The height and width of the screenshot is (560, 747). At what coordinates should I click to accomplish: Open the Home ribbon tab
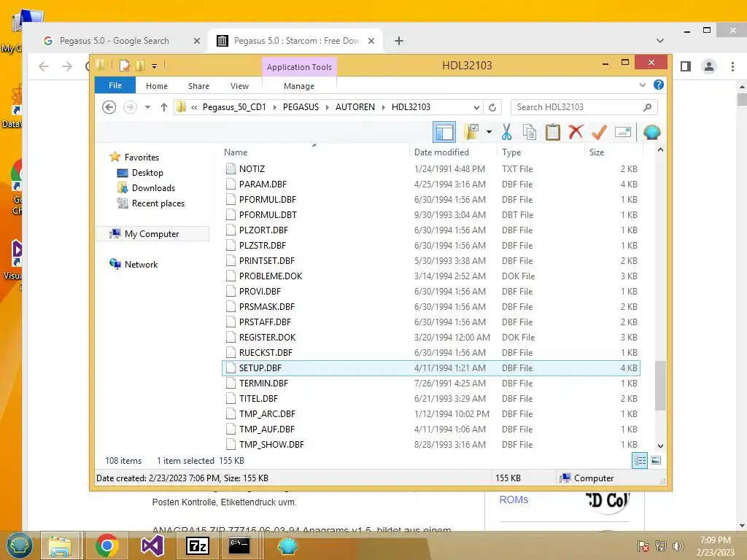[x=157, y=86]
